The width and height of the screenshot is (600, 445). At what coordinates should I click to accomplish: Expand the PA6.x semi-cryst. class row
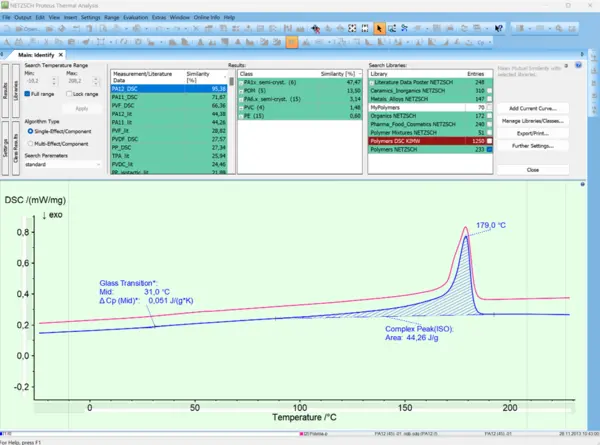coord(241,99)
